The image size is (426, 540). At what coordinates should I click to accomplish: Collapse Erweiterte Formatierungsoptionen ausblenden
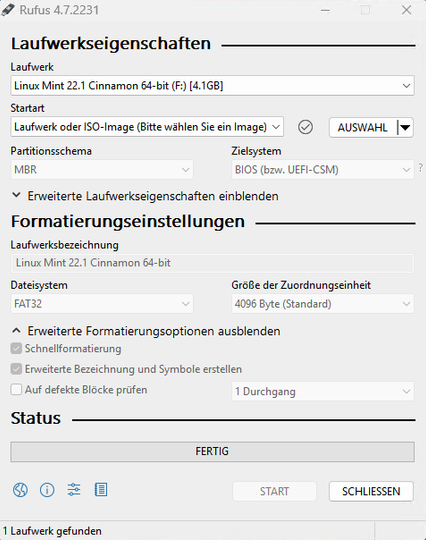[146, 331]
